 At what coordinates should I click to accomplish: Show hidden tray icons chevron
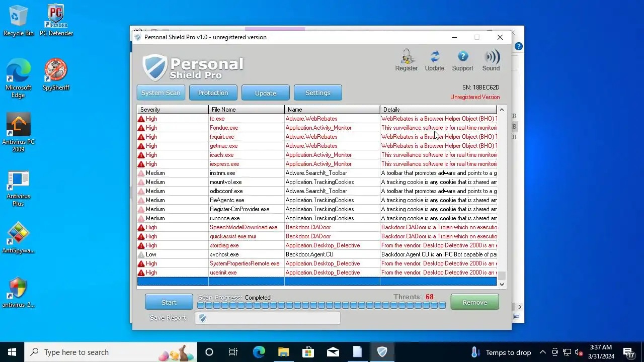(x=542, y=352)
